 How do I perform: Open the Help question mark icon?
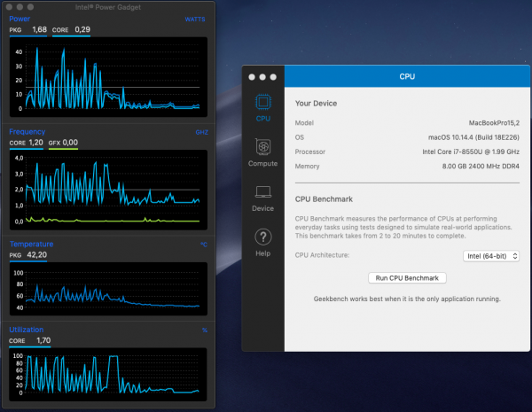[x=262, y=242]
